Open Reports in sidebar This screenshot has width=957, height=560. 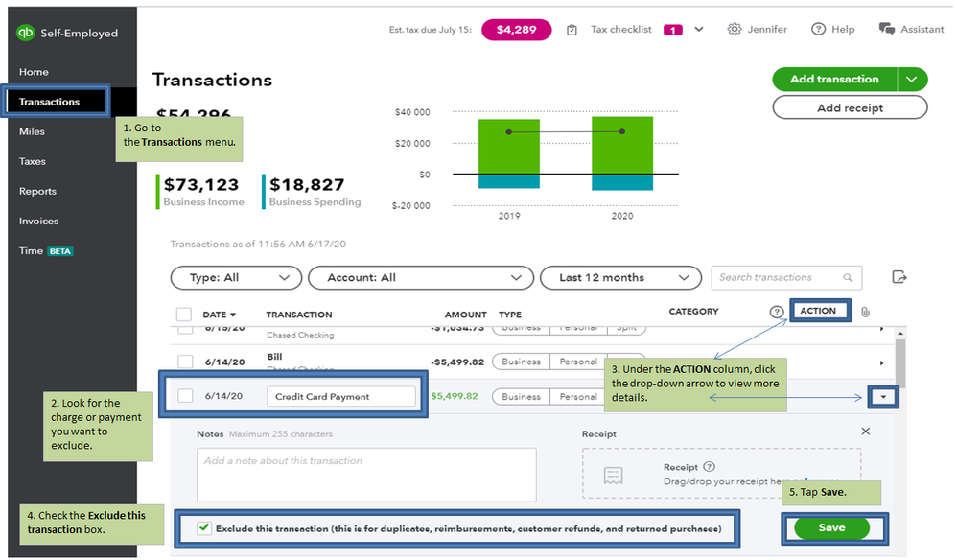coord(37,192)
